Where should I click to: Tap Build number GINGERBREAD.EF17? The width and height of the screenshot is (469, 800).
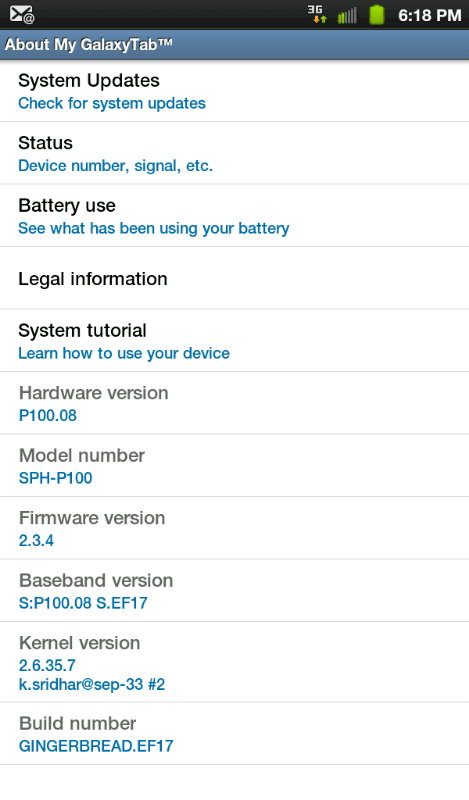click(x=234, y=734)
